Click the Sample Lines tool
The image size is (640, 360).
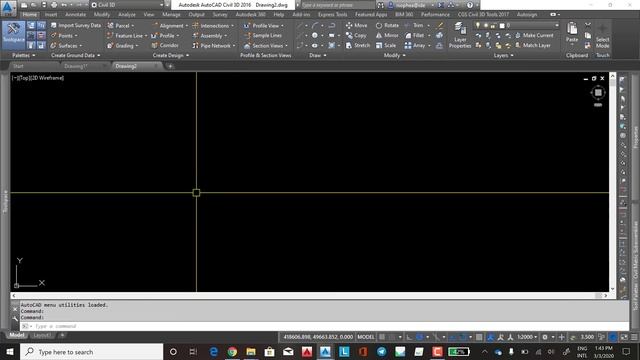[263, 36]
